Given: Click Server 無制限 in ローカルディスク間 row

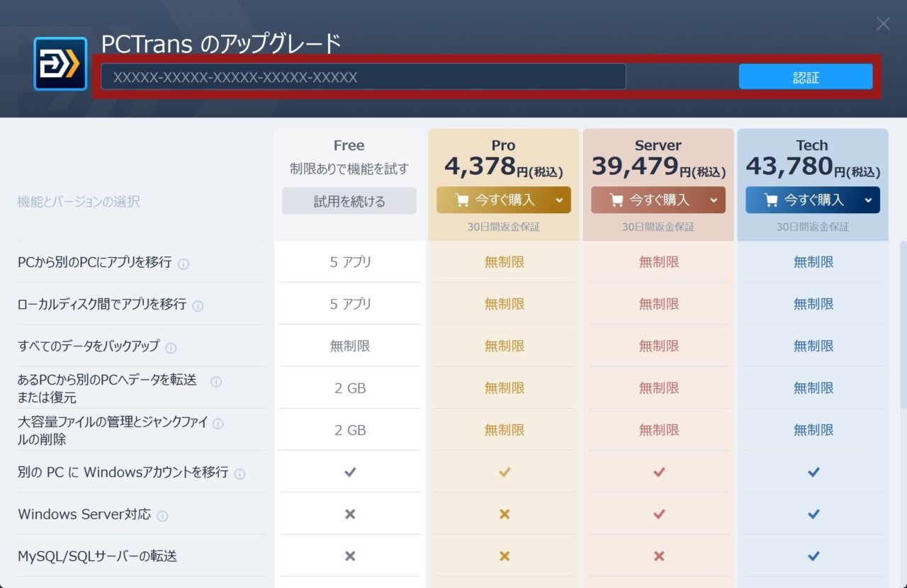Looking at the screenshot, I should [659, 304].
